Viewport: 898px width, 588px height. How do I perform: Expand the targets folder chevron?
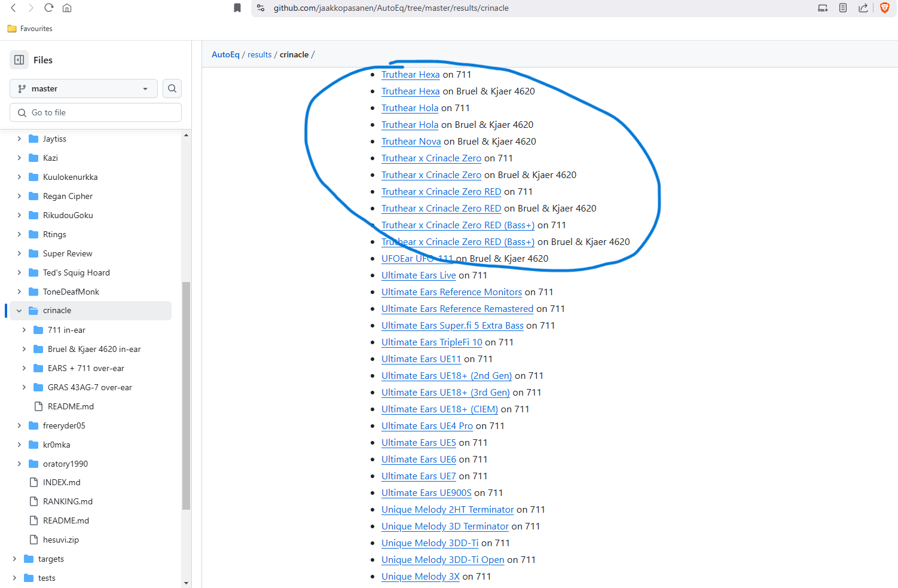pos(14,559)
